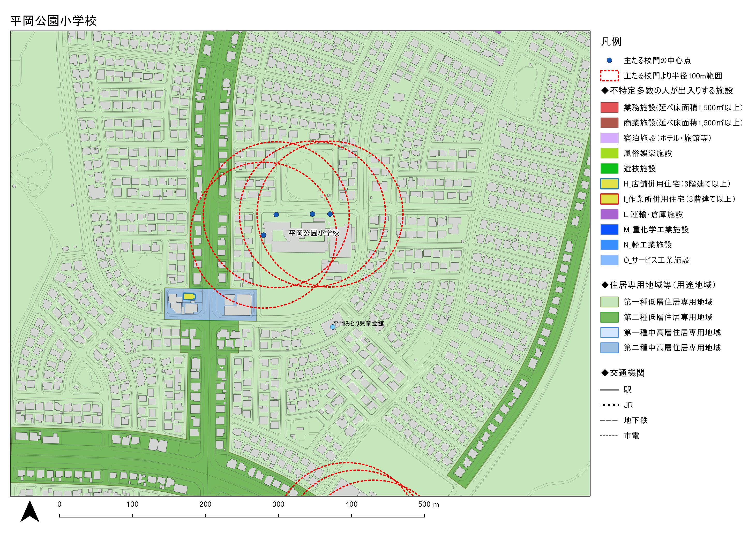Click the 300 scale bar label
756x534 pixels.
coord(278,504)
